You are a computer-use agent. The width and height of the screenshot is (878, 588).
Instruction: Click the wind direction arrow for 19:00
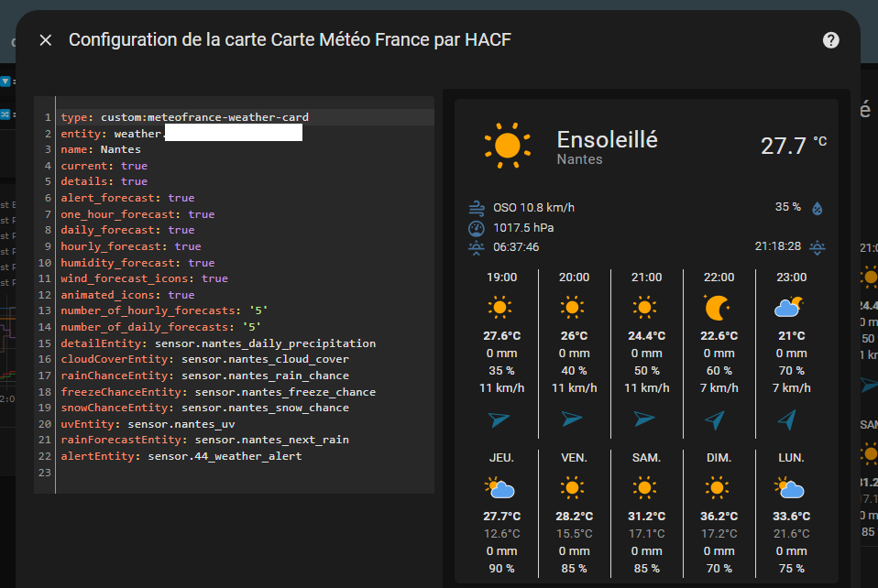click(499, 419)
